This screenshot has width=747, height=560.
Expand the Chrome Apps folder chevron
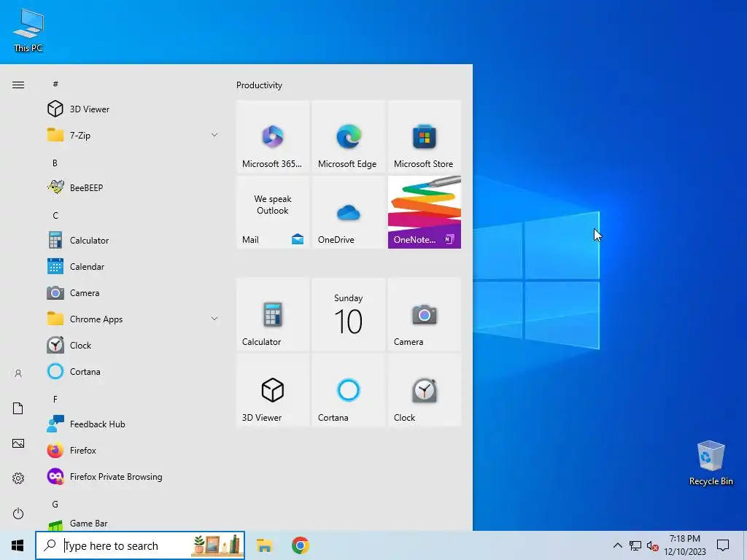click(214, 319)
